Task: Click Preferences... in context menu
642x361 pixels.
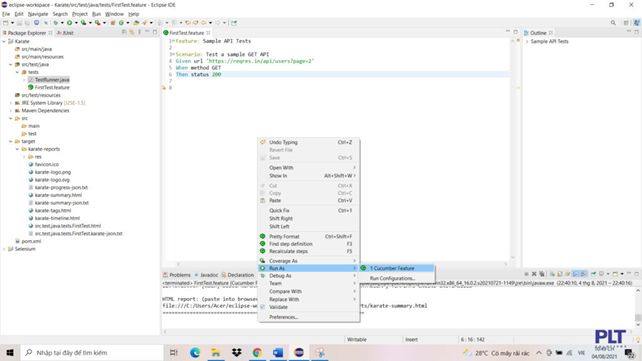Action: pos(309,317)
